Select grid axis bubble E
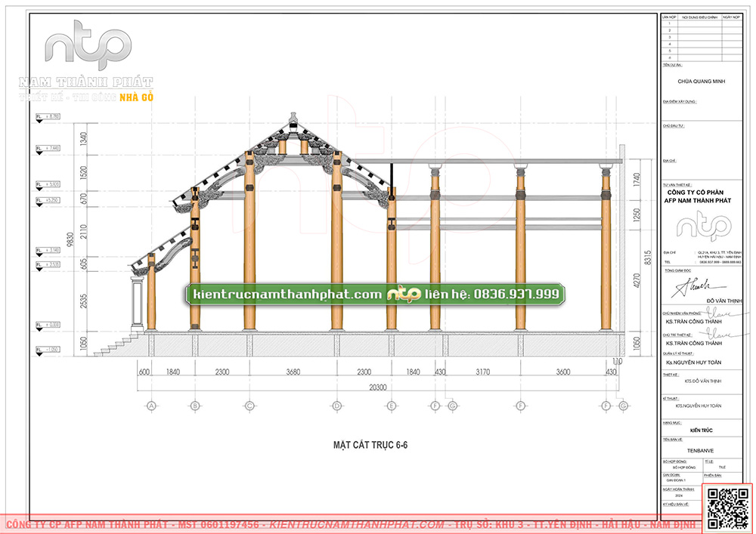This screenshot has height=534, width=756. [x=391, y=406]
